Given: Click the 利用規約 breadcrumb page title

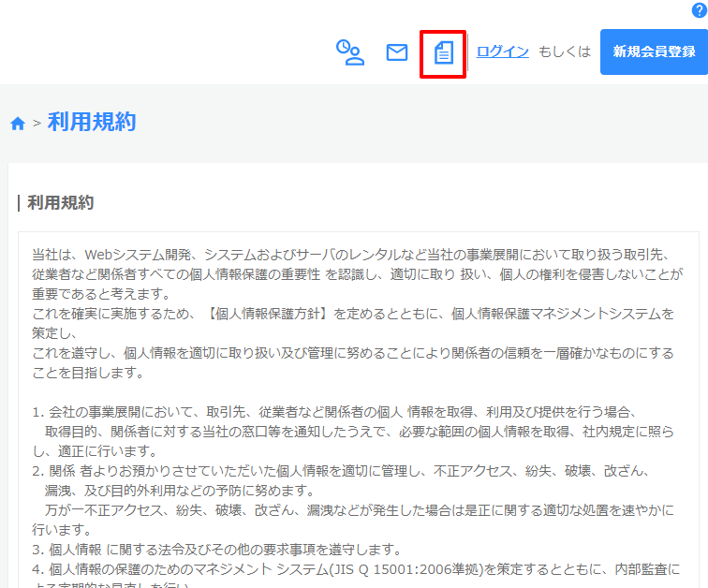Looking at the screenshot, I should pos(92,122).
